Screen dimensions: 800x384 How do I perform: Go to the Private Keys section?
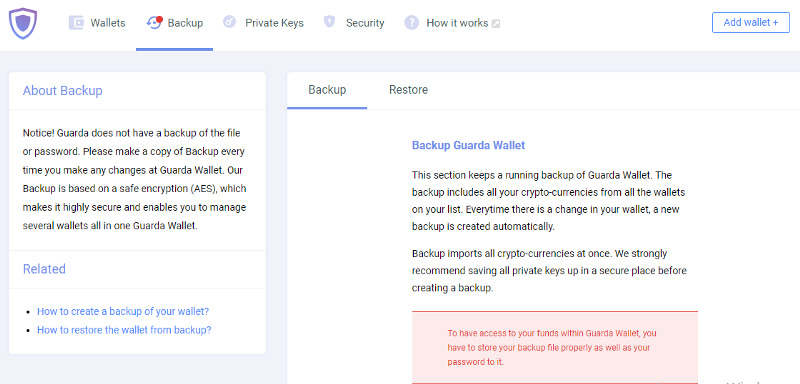point(274,23)
